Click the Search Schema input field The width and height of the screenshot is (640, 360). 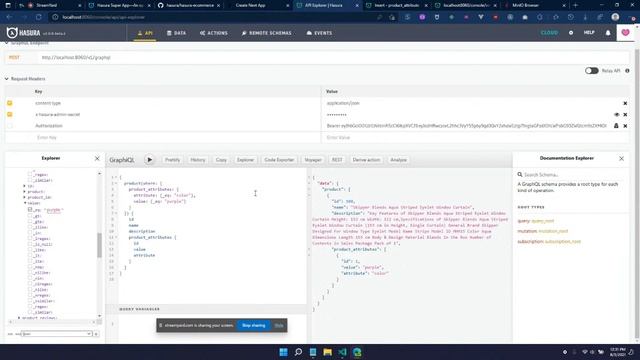[x=574, y=175]
